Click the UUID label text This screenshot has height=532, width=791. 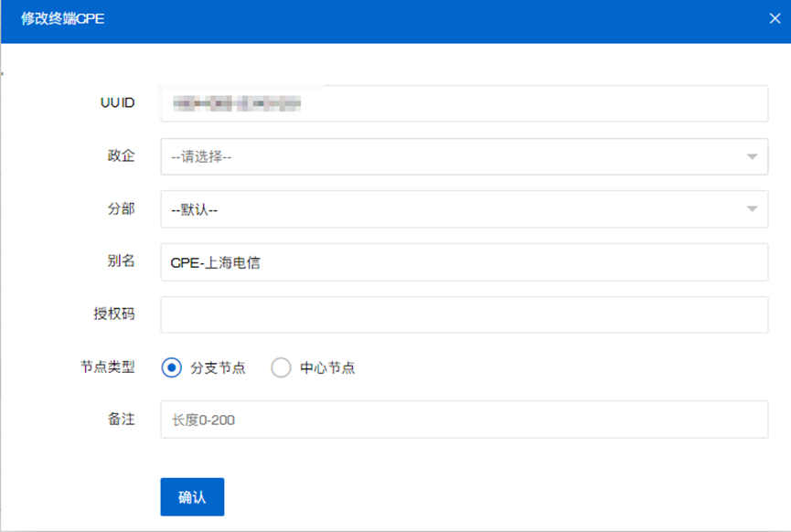118,103
